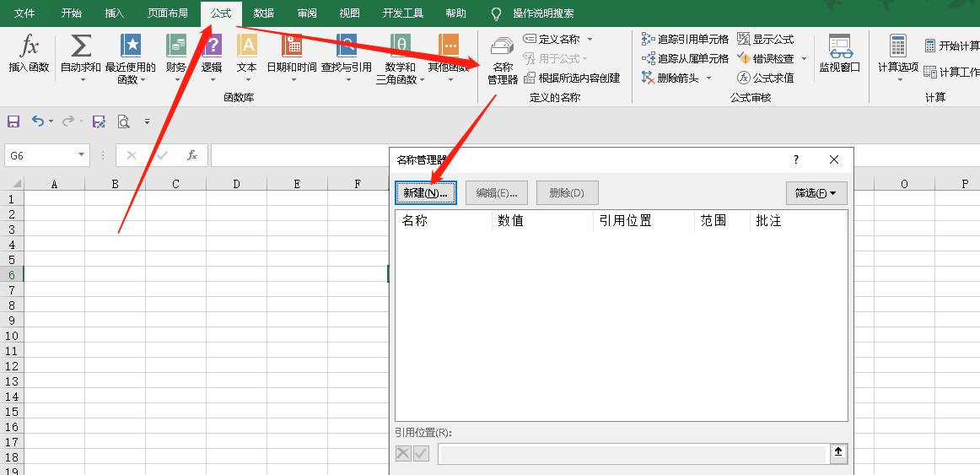The height and width of the screenshot is (475, 980).
Task: Open 名称管理器 from the ribbon
Action: pyautogui.click(x=503, y=62)
